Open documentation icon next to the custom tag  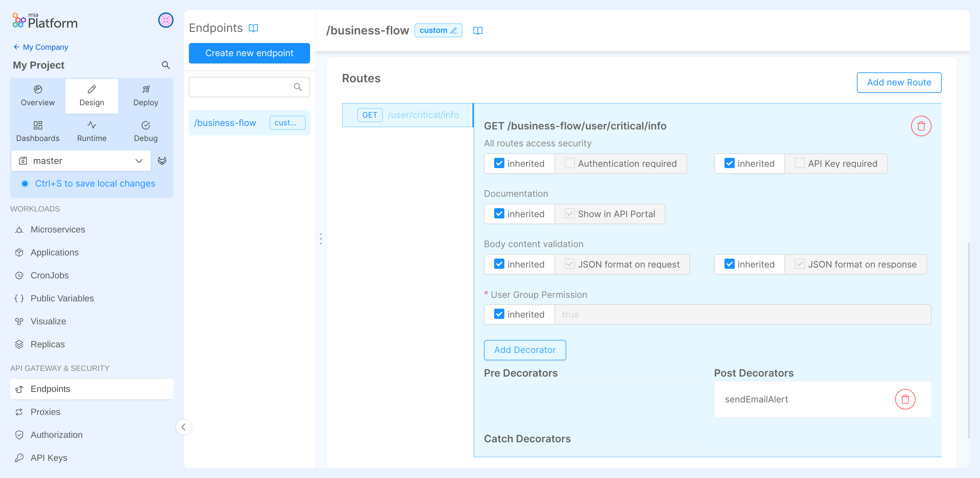(478, 30)
